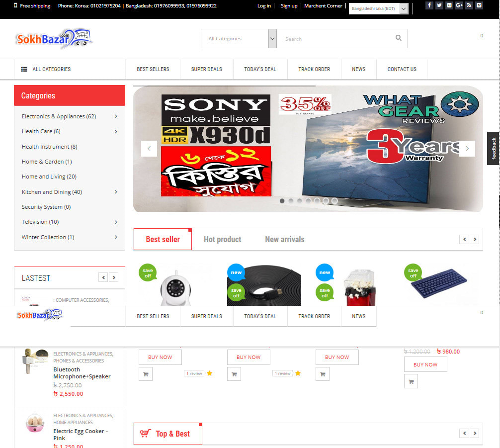Click the Vimeo icon in header
This screenshot has width=500, height=448.
pyautogui.click(x=479, y=5)
